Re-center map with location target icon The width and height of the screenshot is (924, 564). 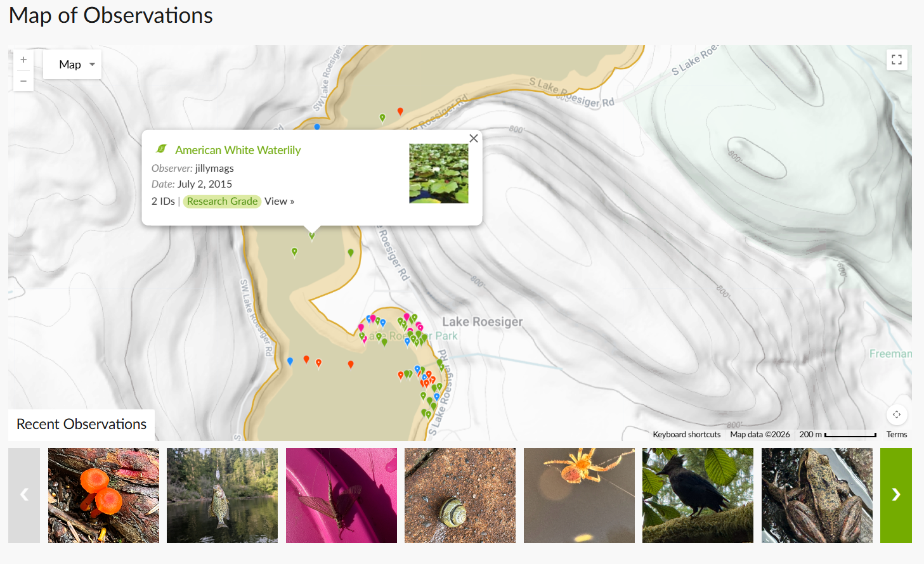(x=897, y=414)
